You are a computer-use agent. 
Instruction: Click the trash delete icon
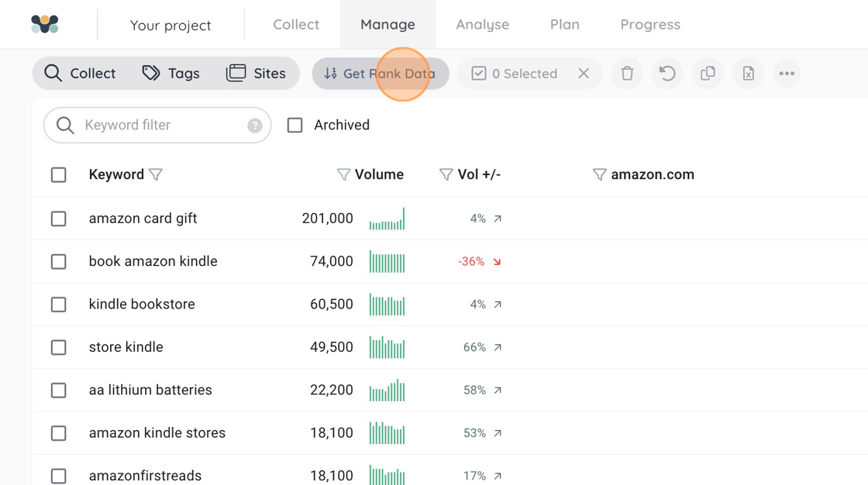coord(627,73)
